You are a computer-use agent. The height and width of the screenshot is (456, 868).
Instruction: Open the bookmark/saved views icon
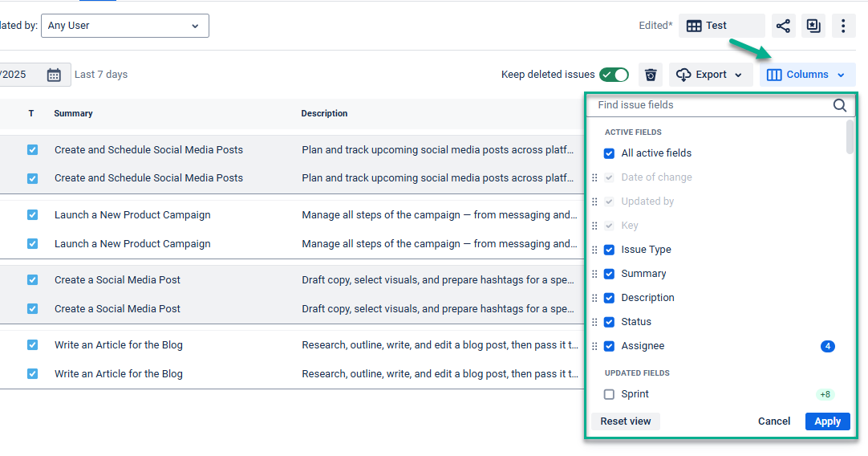tap(813, 26)
